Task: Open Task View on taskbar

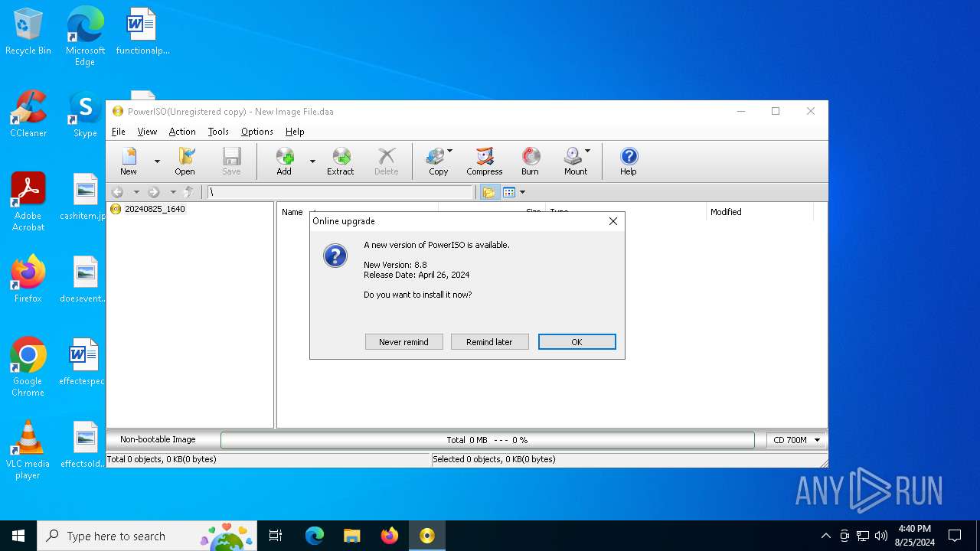Action: tap(276, 536)
